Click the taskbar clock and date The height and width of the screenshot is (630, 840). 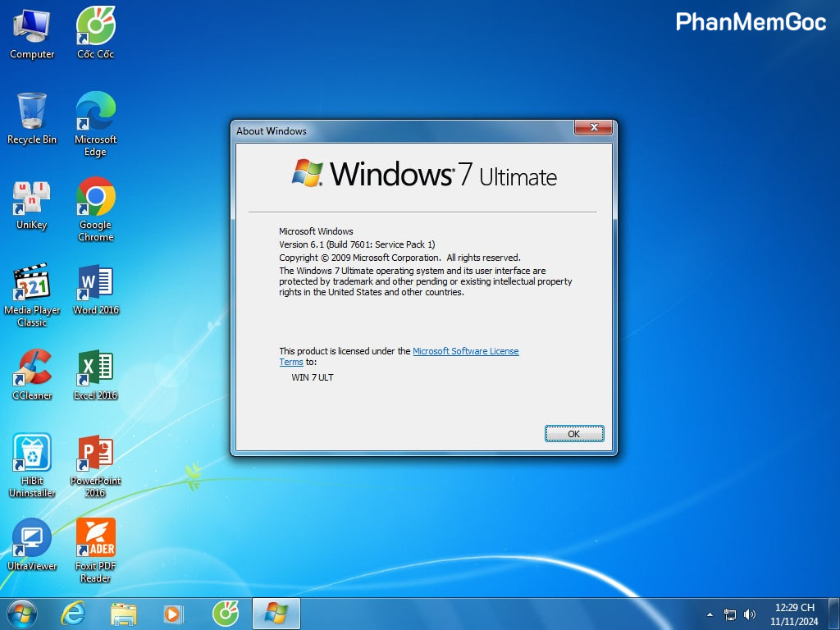(x=794, y=614)
